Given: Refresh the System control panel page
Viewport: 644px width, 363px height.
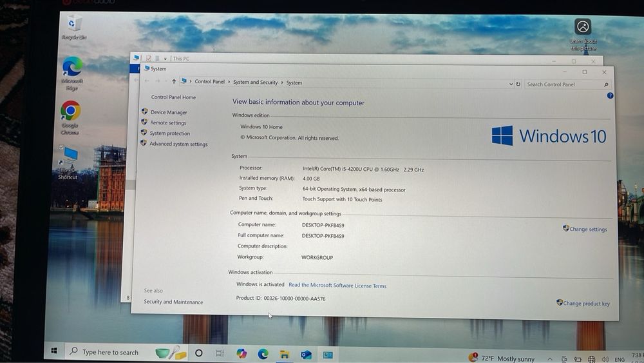Looking at the screenshot, I should pyautogui.click(x=518, y=84).
